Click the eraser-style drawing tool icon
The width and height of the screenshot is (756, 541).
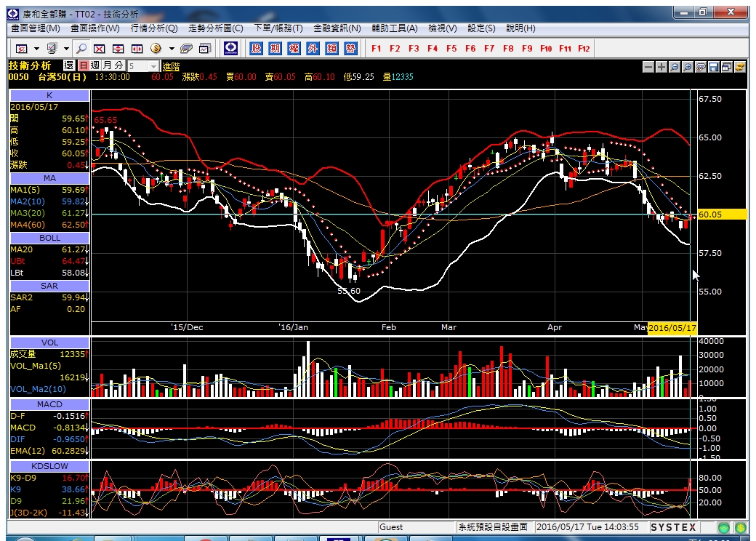pyautogui.click(x=701, y=67)
